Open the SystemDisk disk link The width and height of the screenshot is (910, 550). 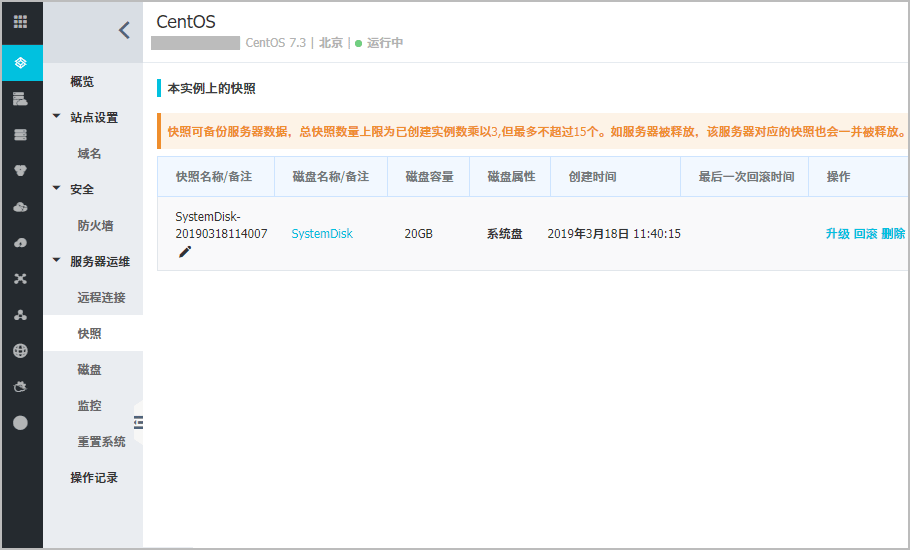pos(322,234)
